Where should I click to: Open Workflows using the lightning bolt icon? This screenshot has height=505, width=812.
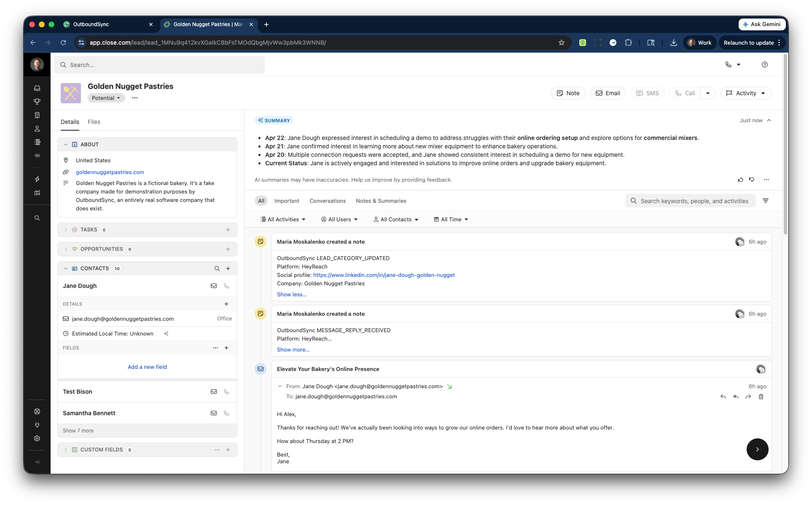(x=37, y=179)
